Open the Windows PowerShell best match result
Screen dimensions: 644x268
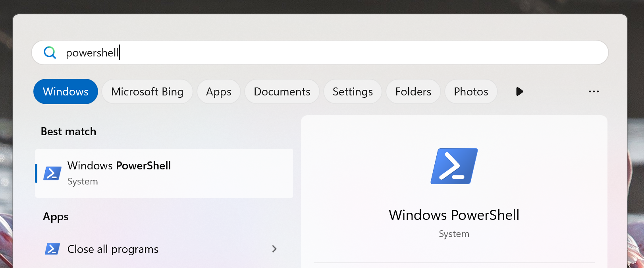coord(164,173)
